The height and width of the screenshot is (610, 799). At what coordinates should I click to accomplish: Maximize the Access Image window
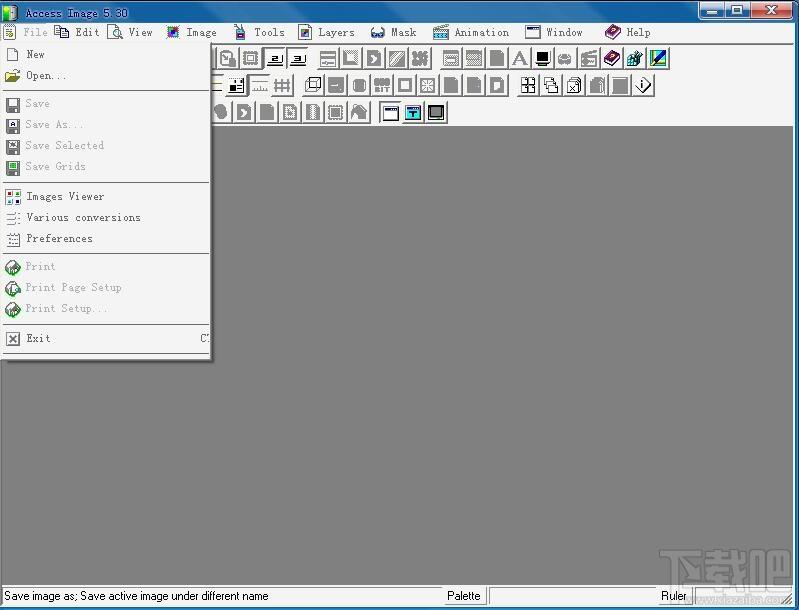tap(737, 11)
